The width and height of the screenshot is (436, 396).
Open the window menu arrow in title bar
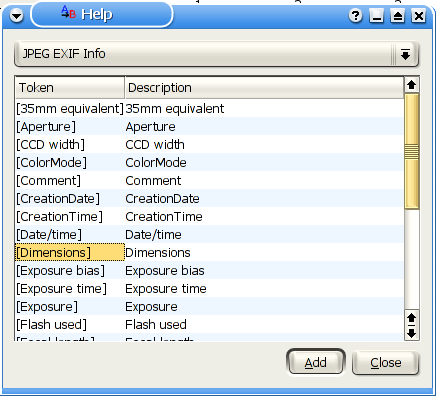coord(17,15)
